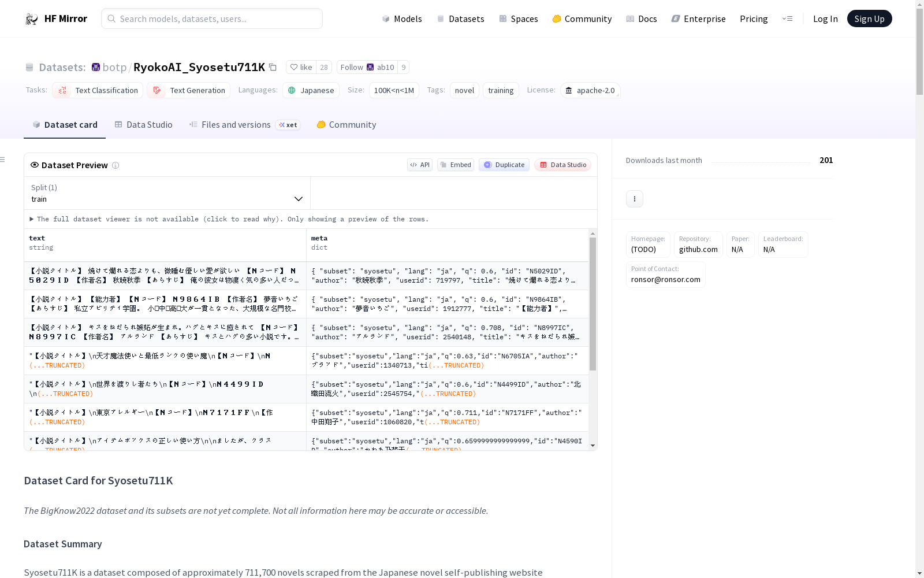
Task: Click the novel tag
Action: 464,90
